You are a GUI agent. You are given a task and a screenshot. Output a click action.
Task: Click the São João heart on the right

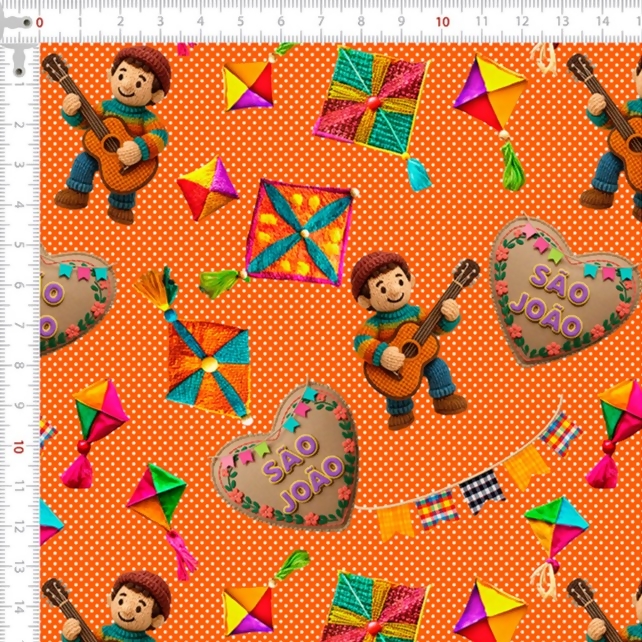point(563,293)
